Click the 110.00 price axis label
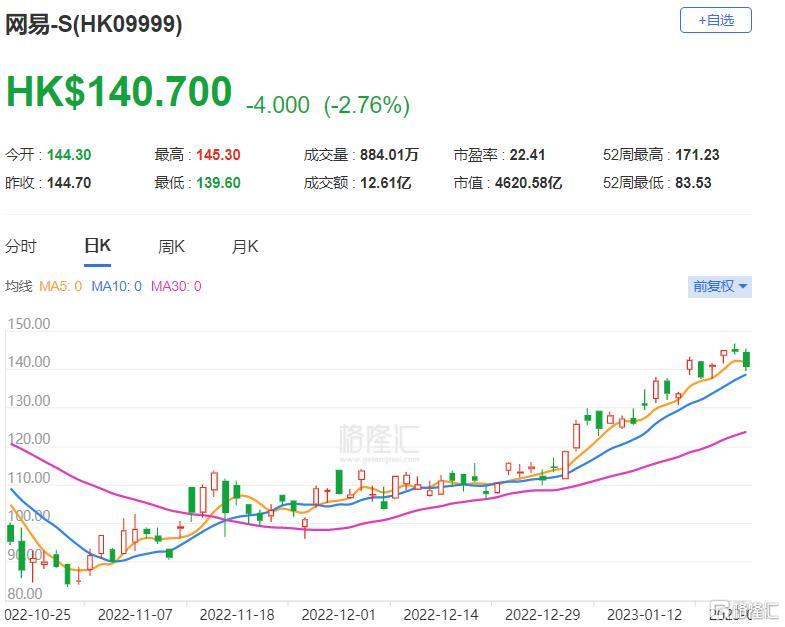This screenshot has height=627, width=785. coord(29,478)
